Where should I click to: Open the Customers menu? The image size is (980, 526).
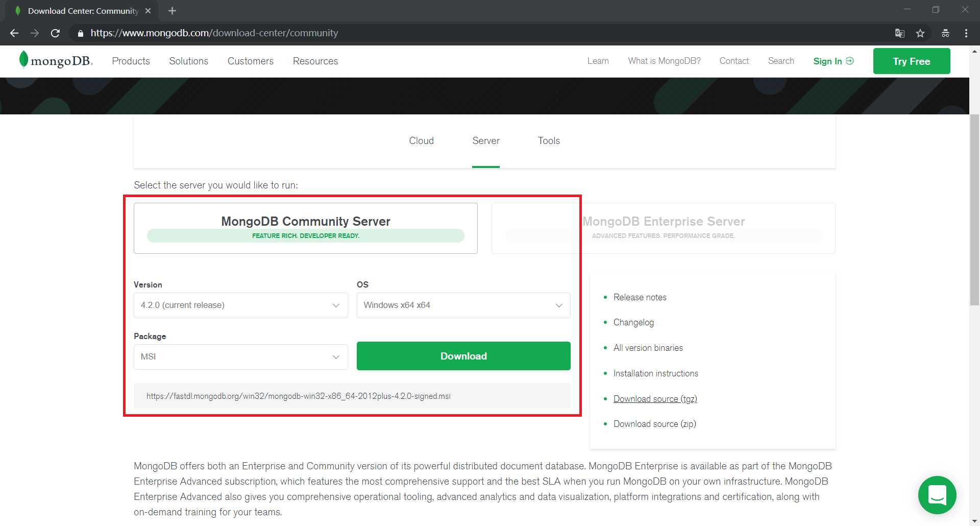click(251, 61)
